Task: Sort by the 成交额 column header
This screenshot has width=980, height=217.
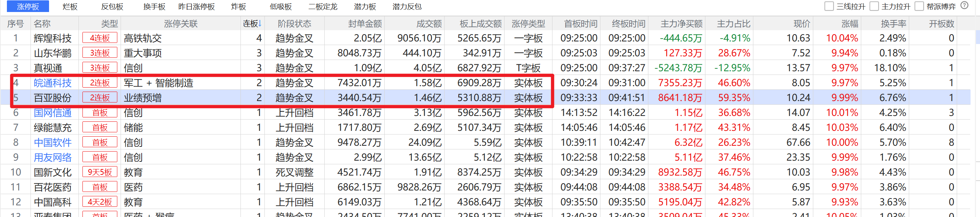Action: [x=429, y=24]
